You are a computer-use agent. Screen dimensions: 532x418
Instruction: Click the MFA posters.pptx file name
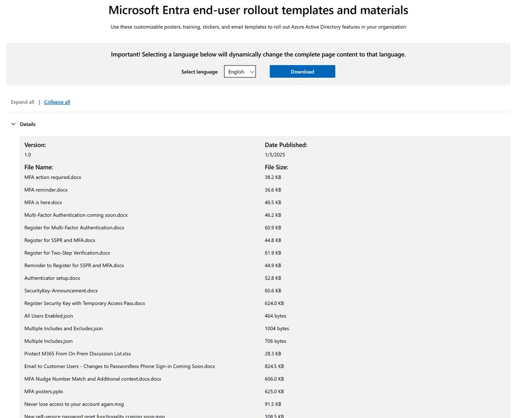click(43, 391)
